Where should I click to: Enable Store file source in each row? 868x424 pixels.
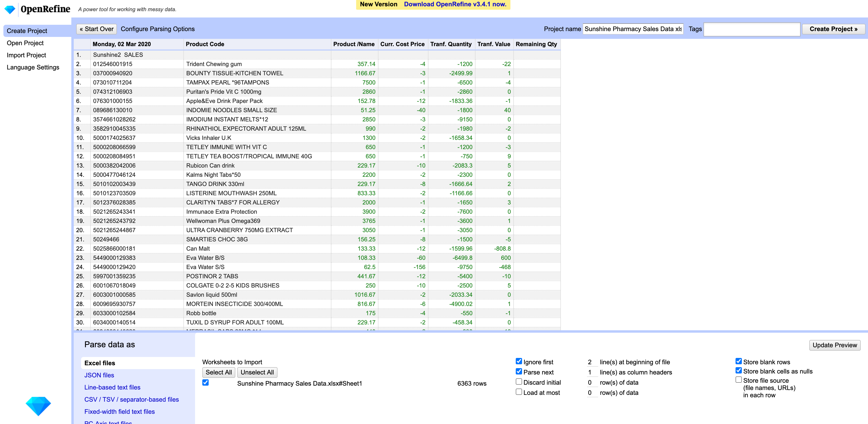(x=738, y=380)
